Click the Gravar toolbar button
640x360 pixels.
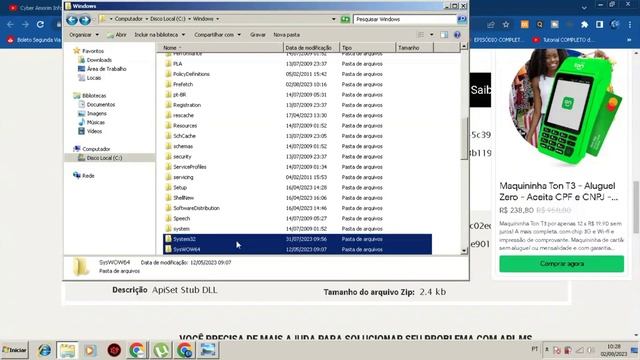click(x=258, y=35)
